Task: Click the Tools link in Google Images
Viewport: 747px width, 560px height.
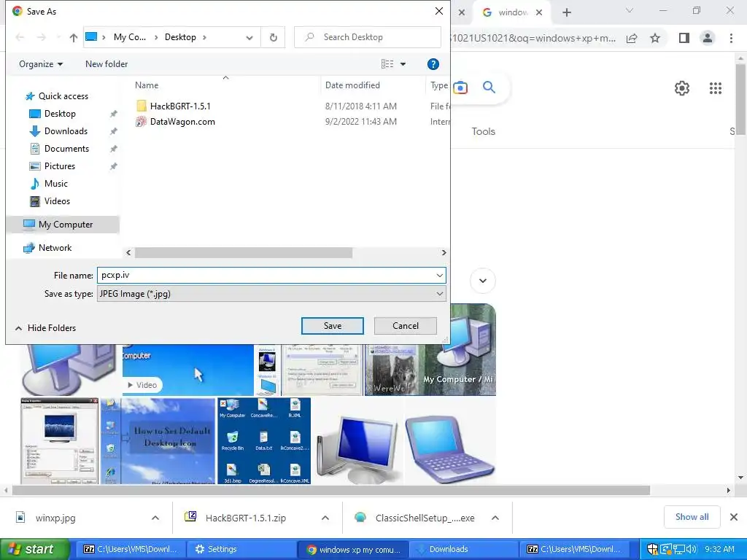Action: click(x=483, y=131)
